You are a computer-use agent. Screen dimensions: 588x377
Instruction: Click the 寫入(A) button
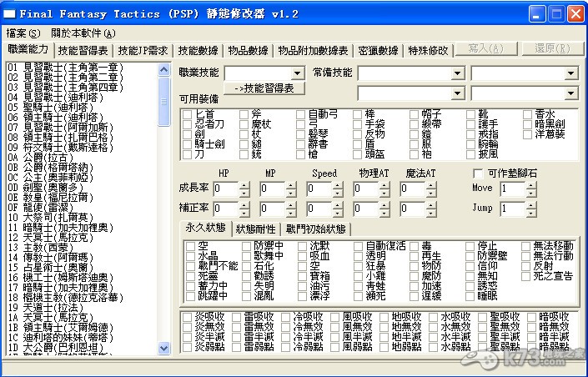pyautogui.click(x=486, y=48)
